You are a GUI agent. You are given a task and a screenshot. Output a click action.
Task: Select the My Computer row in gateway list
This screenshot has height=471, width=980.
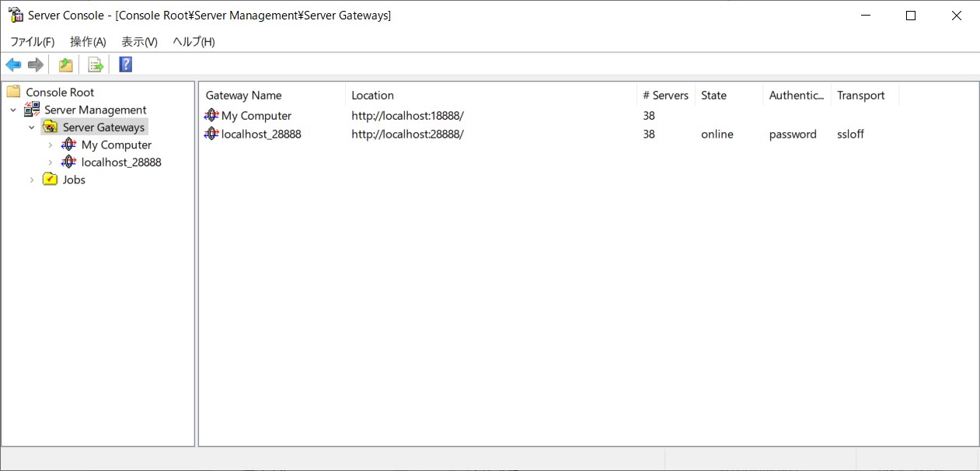(x=256, y=116)
